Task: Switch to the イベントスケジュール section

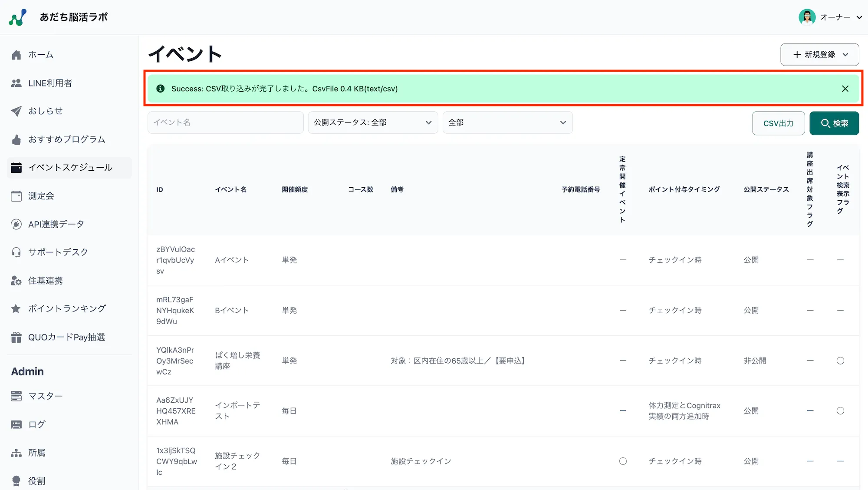Action: [x=70, y=167]
